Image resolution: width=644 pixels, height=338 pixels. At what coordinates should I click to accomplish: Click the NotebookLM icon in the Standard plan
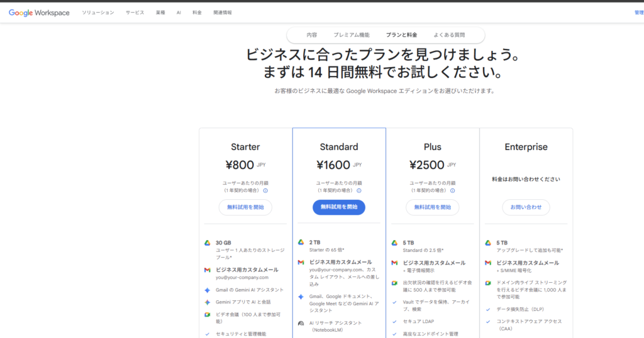click(301, 323)
